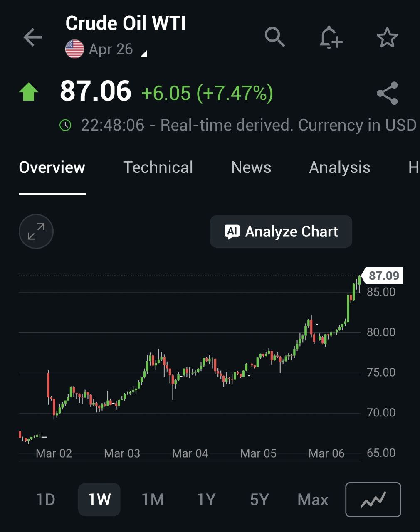Show the Max chart range
This screenshot has width=420, height=532.
tap(313, 500)
